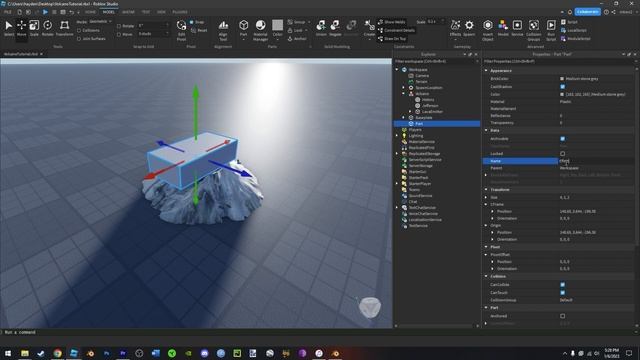Insert a new ModuleScript

click(x=576, y=39)
